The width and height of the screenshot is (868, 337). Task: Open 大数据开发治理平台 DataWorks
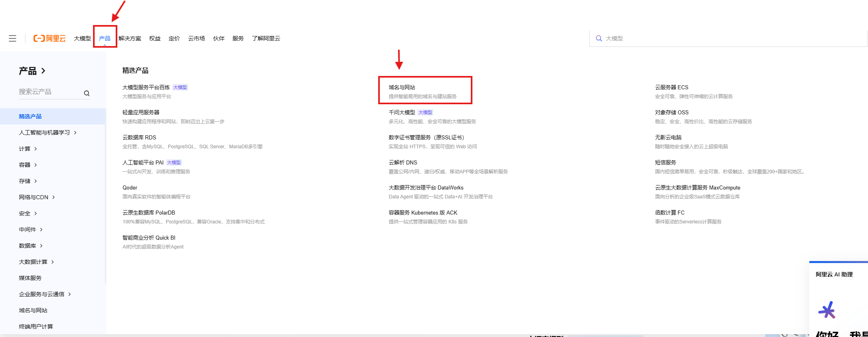pyautogui.click(x=426, y=187)
